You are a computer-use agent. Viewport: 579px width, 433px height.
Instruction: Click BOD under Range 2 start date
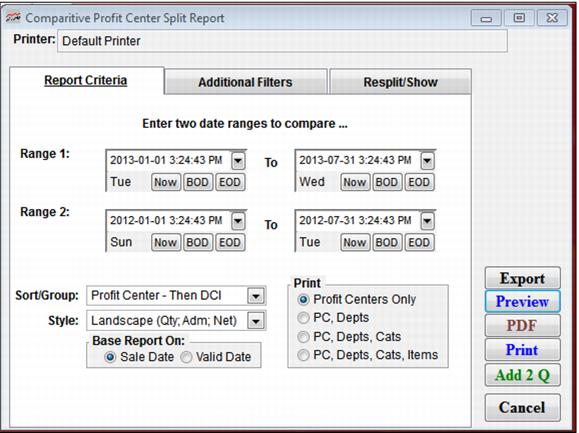(198, 243)
